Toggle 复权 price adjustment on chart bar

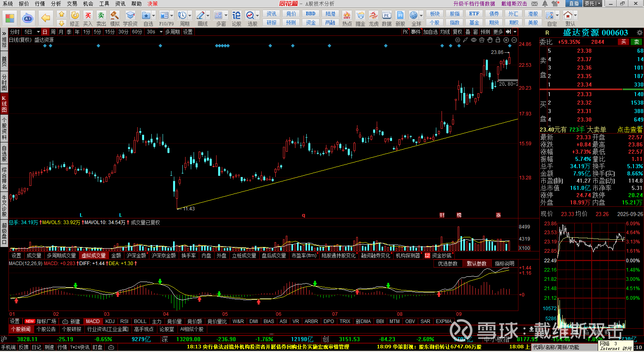point(458,32)
